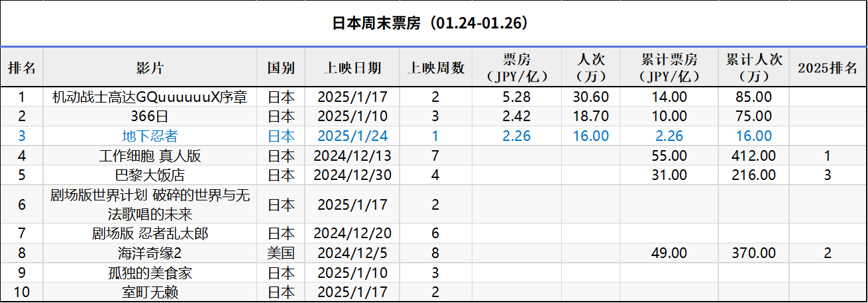This screenshot has height=303, width=868.
Task: Click the 孤独的美食家 film cell
Action: pos(150,273)
